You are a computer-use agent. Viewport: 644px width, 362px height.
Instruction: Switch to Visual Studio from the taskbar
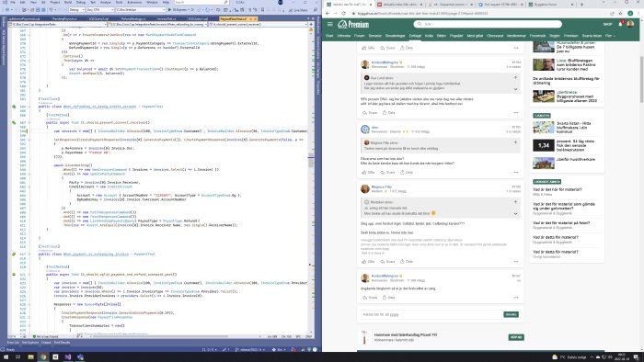68,357
